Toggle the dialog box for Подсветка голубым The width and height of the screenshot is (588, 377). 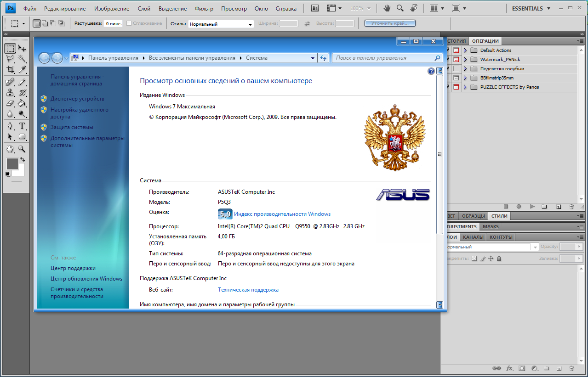tap(456, 69)
